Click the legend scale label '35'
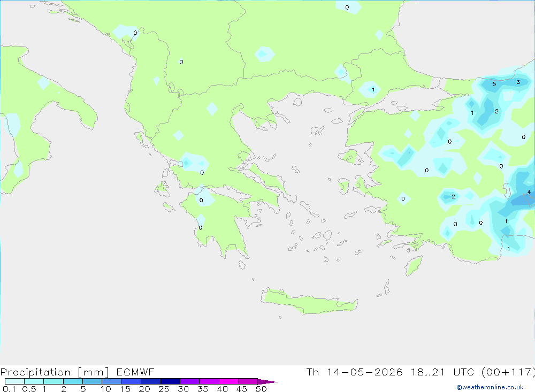The image size is (535, 392). pyautogui.click(x=203, y=389)
